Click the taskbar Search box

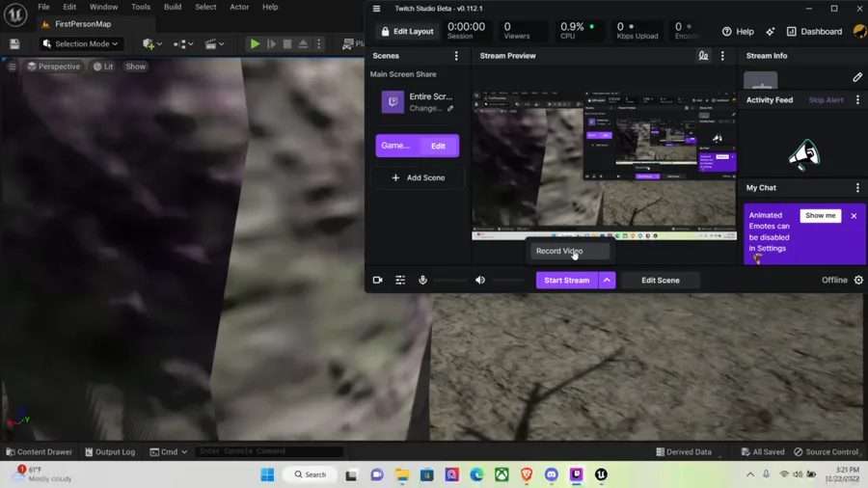click(x=310, y=474)
